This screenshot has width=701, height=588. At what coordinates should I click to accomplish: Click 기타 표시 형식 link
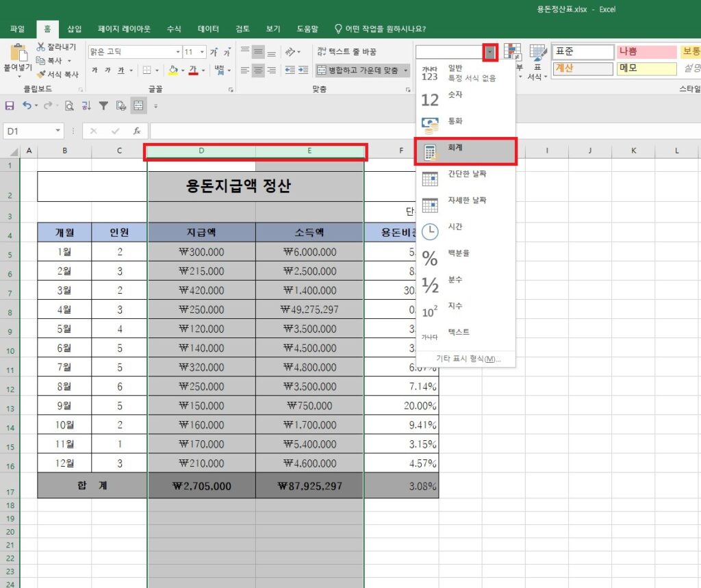click(468, 359)
